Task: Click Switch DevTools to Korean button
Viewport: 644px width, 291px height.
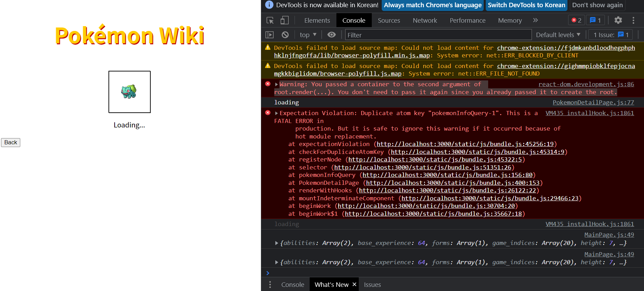Action: click(x=526, y=5)
